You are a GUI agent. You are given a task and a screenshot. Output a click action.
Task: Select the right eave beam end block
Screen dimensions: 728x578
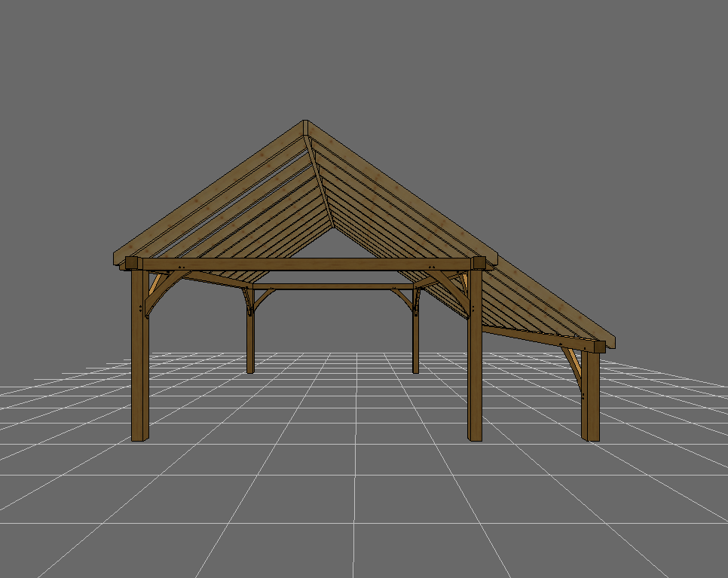tap(480, 263)
